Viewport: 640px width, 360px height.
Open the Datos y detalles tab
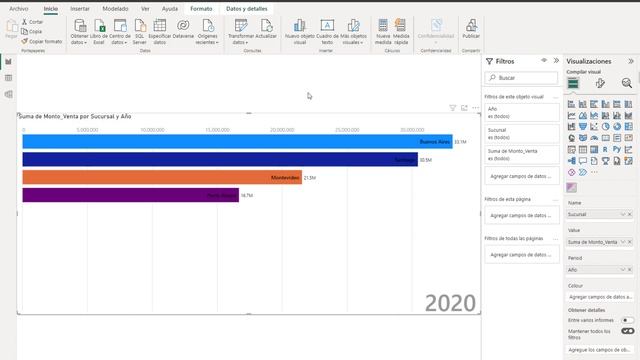coord(247,9)
